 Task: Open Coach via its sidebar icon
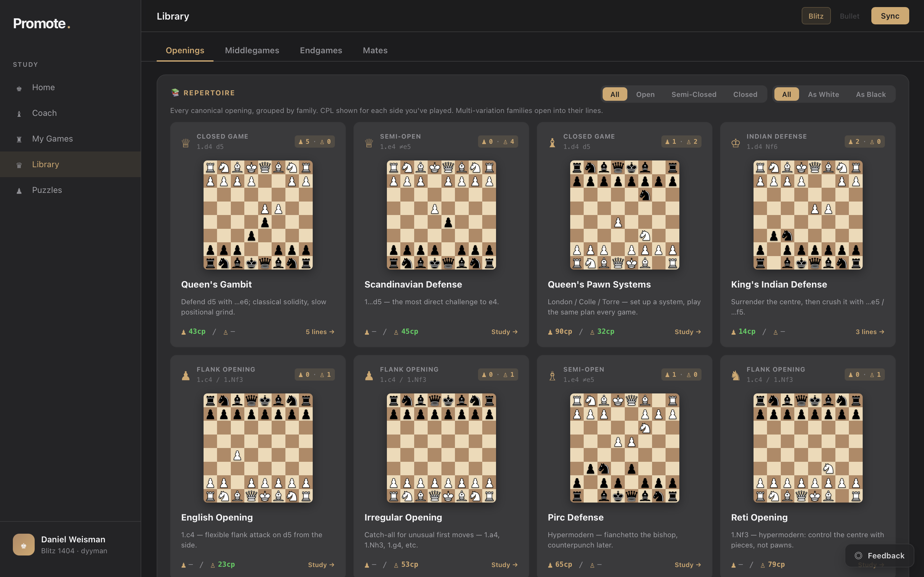coord(19,113)
